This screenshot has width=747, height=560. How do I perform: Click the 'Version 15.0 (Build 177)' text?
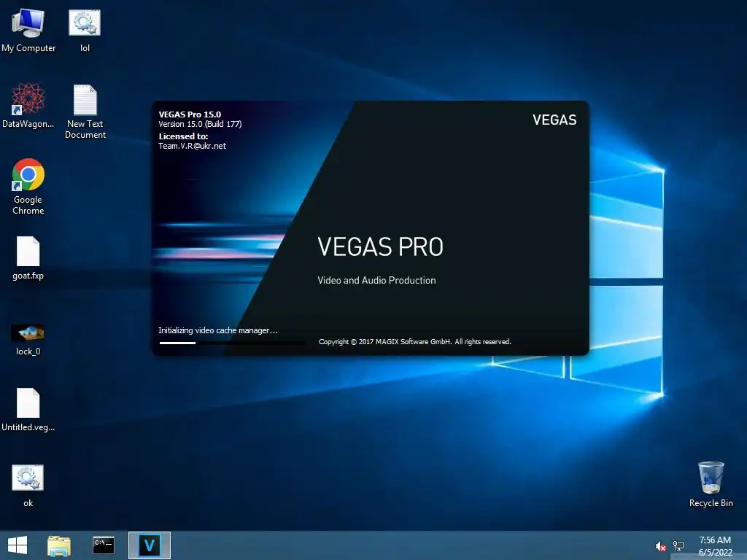pyautogui.click(x=200, y=124)
